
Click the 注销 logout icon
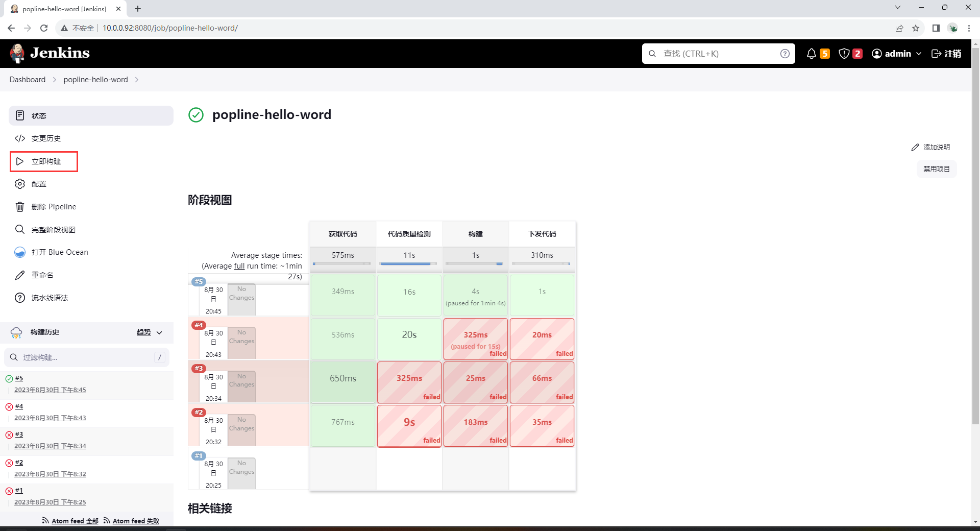coord(937,54)
